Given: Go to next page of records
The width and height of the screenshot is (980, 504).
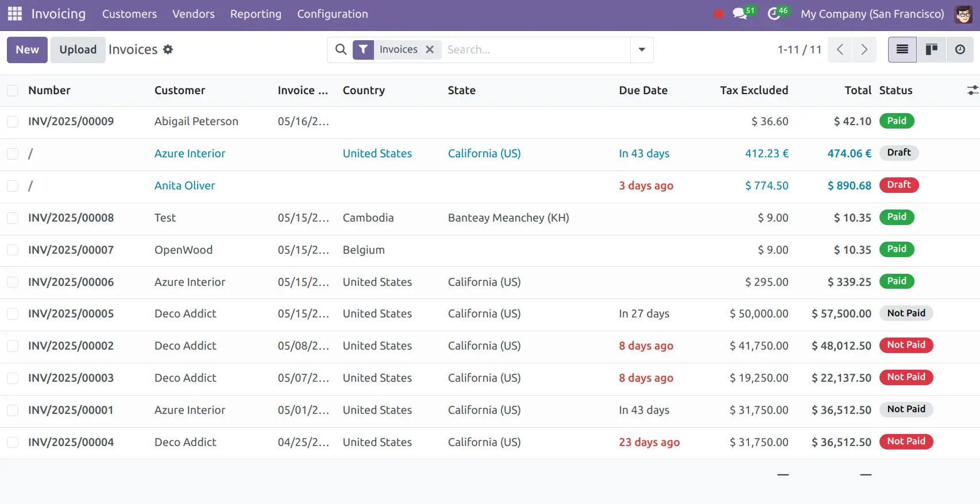Looking at the screenshot, I should (864, 49).
